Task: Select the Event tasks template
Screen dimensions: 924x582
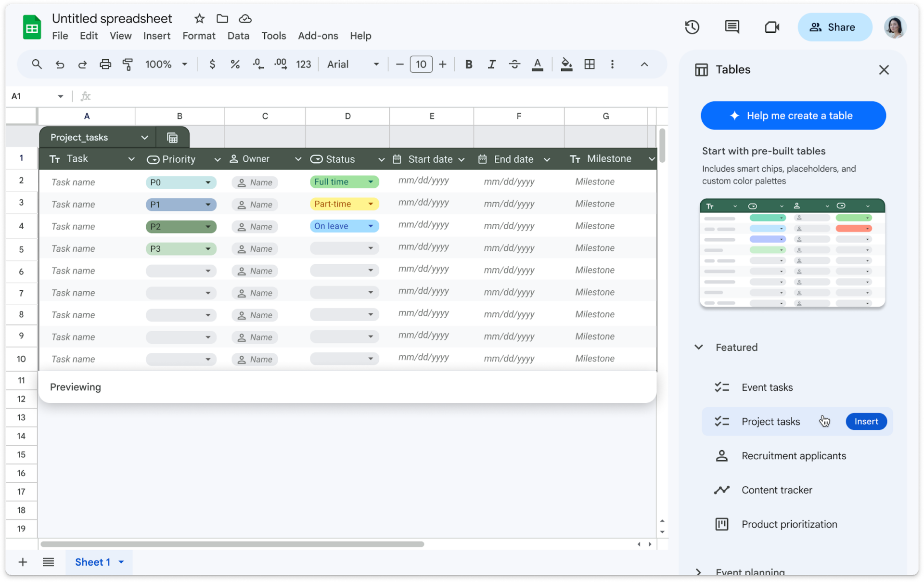Action: tap(767, 387)
